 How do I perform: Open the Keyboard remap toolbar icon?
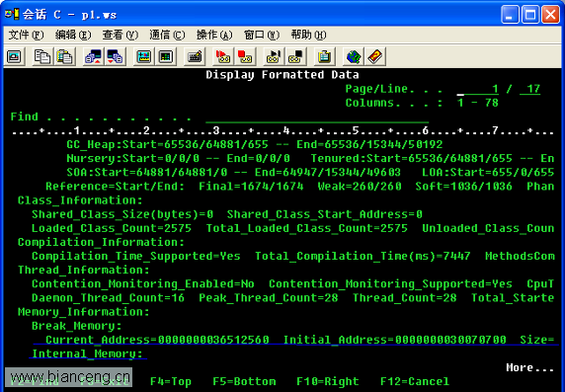point(195,56)
